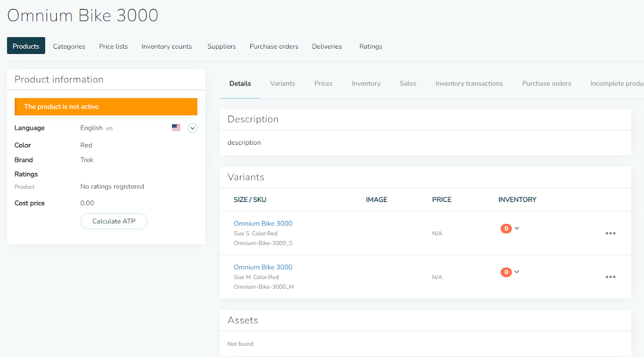Go to the Deliveries tab

(327, 46)
